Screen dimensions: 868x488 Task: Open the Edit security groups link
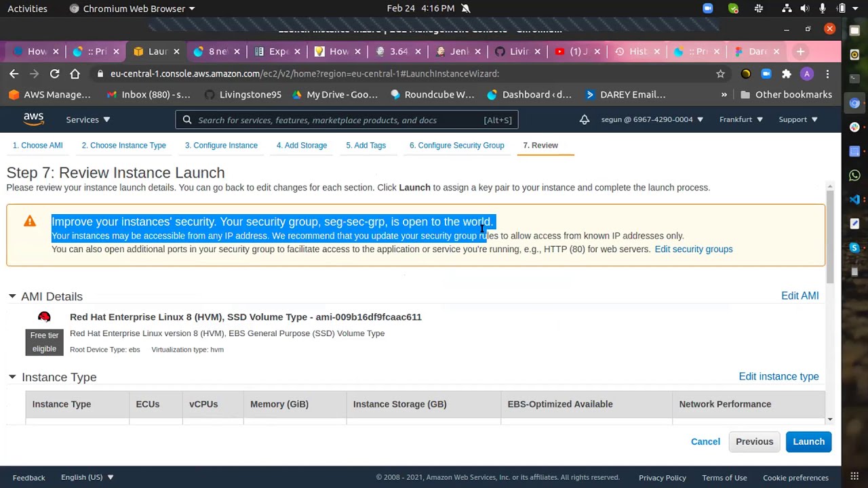694,249
